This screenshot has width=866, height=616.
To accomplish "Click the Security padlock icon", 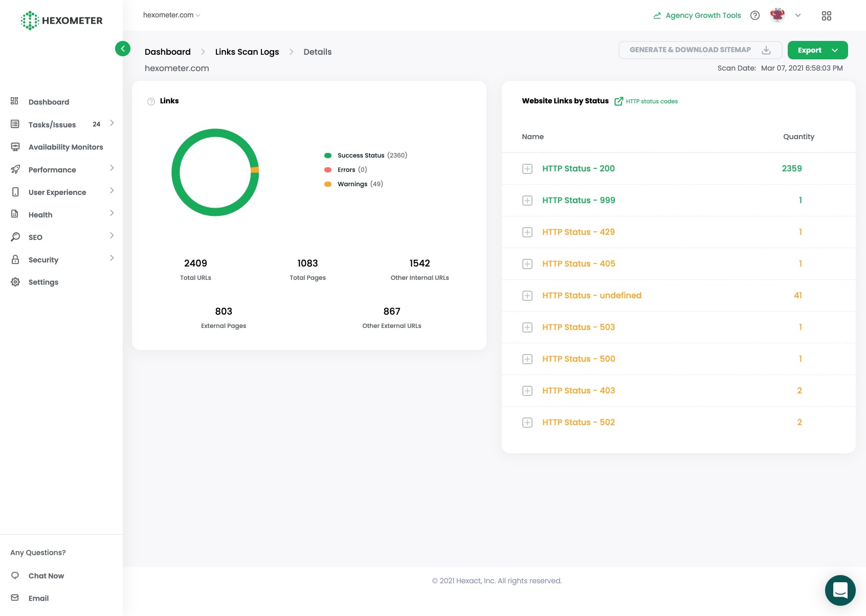I will [15, 259].
